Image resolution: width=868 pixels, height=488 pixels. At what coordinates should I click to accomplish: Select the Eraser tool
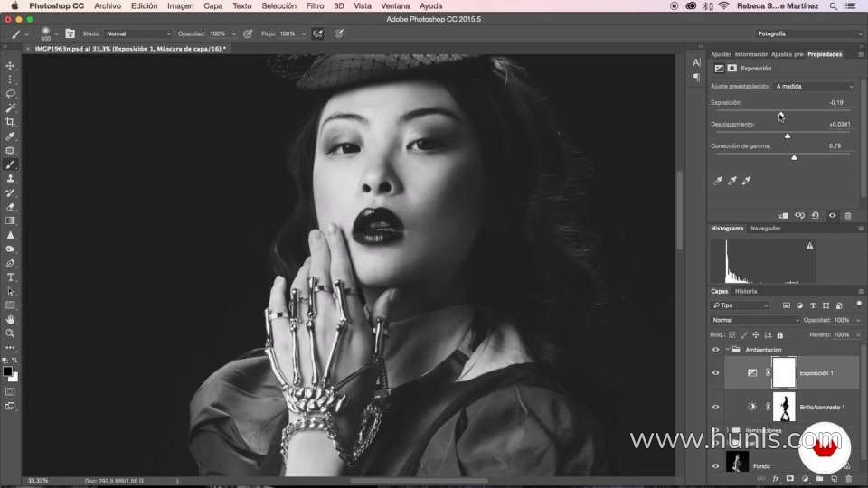point(10,206)
